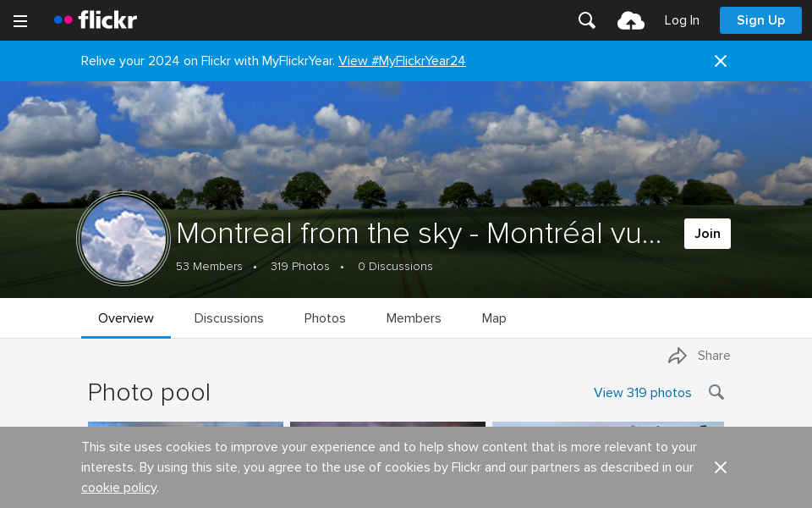The width and height of the screenshot is (812, 508).
Task: Open the Map tab
Action: pos(494,318)
